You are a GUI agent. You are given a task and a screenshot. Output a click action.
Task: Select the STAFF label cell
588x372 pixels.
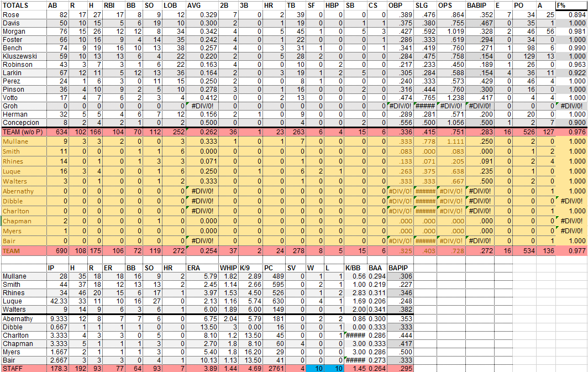(x=24, y=368)
